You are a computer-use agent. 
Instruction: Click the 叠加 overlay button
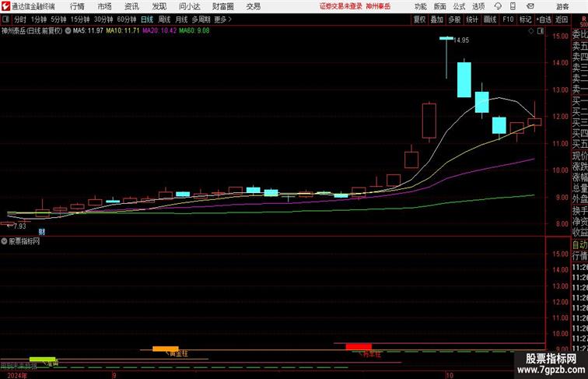[x=437, y=19]
